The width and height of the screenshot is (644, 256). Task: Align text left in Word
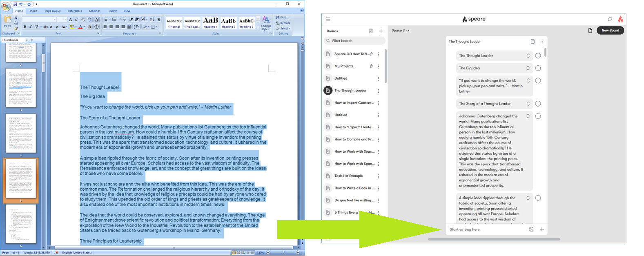[x=105, y=27]
